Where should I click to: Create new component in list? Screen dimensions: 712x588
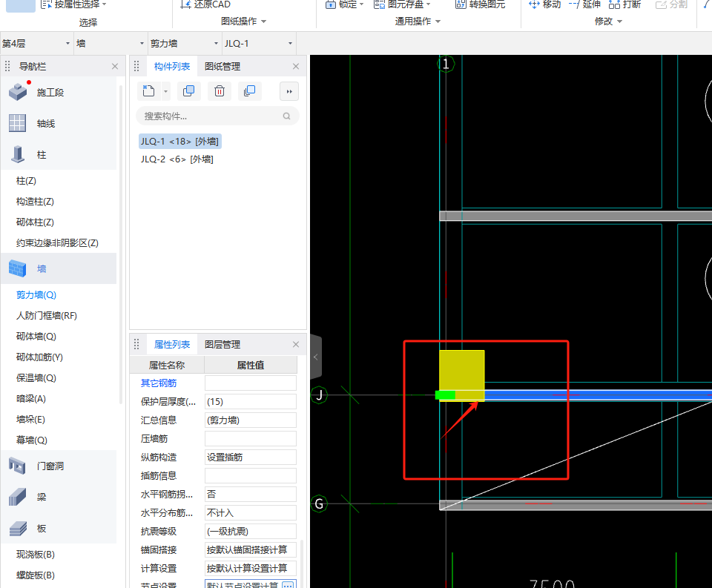[x=148, y=91]
